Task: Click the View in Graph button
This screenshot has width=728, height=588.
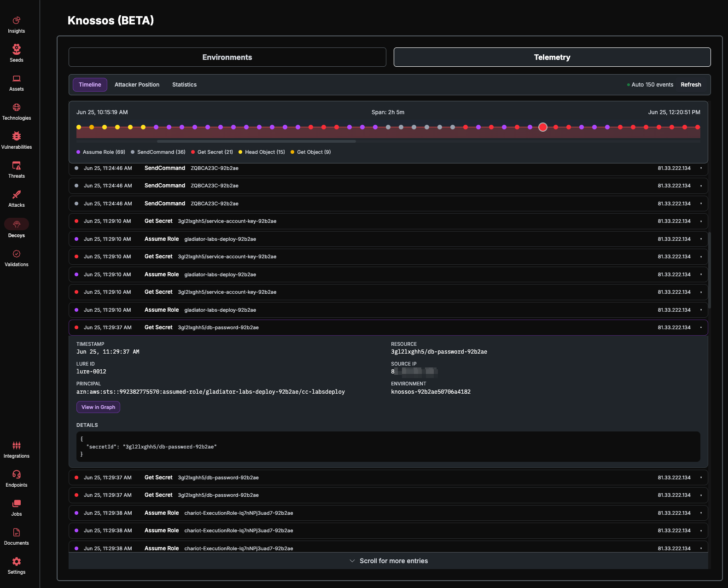Action: coord(98,407)
